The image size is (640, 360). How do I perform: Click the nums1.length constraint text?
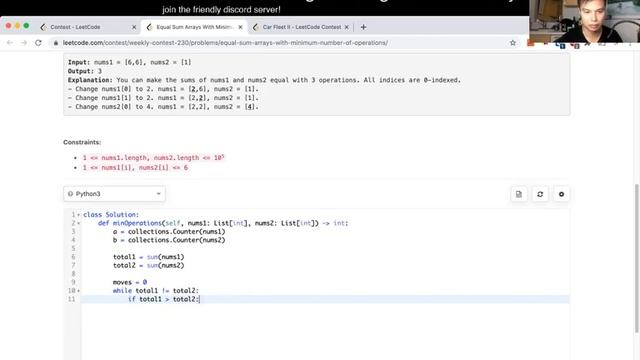click(x=153, y=158)
